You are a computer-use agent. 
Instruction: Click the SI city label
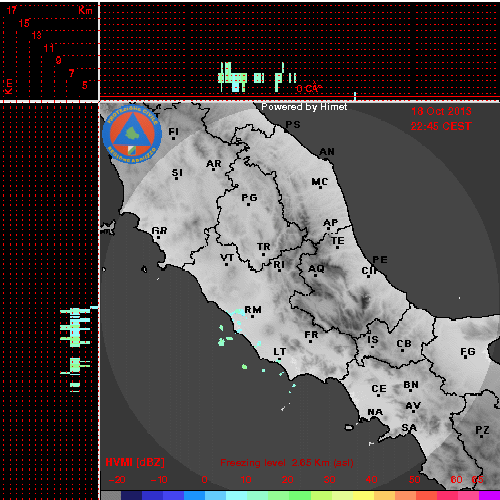177,173
